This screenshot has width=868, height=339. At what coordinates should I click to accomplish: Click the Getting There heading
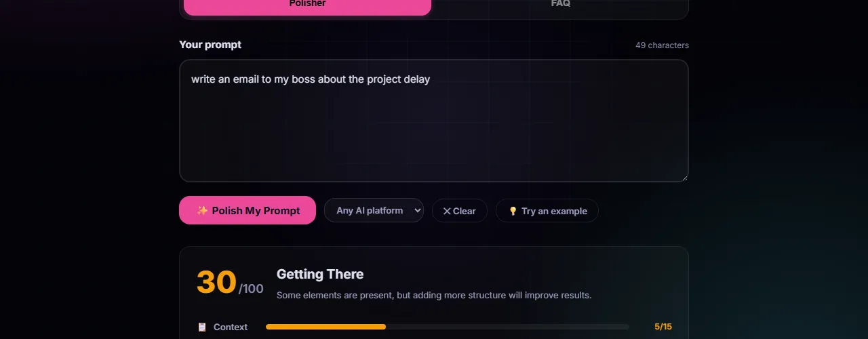click(x=320, y=274)
